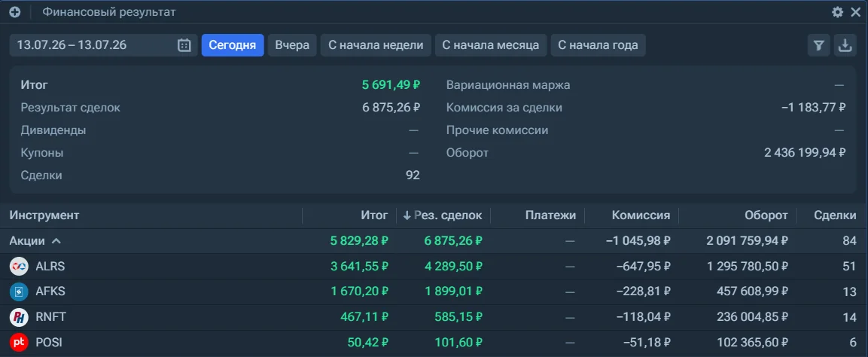Click Акции turnover 2 091 759,94 ₽
Screen dimensions: 868x357
[747, 241]
